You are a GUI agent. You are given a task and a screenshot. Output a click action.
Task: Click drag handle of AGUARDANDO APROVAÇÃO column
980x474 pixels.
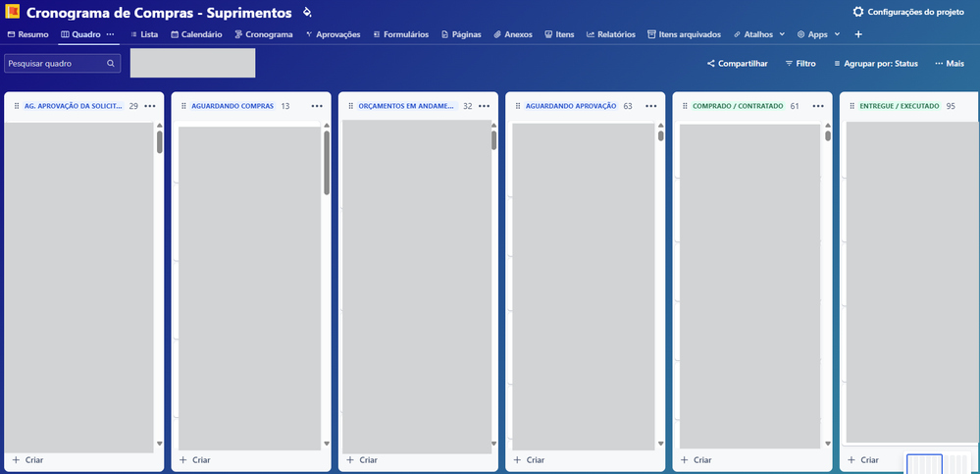[518, 106]
